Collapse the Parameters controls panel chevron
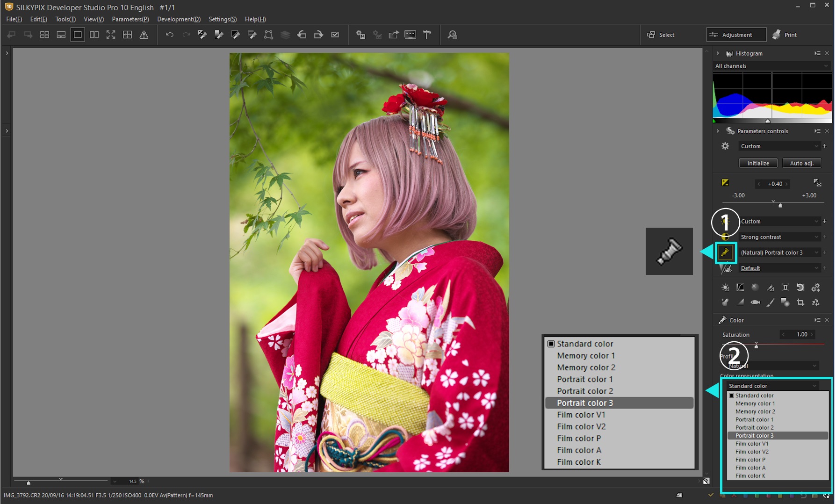The image size is (836, 504). [718, 131]
